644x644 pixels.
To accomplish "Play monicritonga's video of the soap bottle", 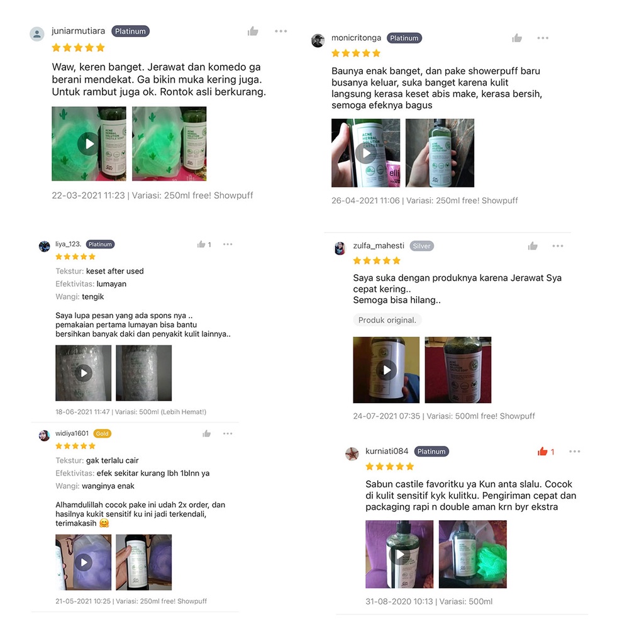I will point(365,153).
